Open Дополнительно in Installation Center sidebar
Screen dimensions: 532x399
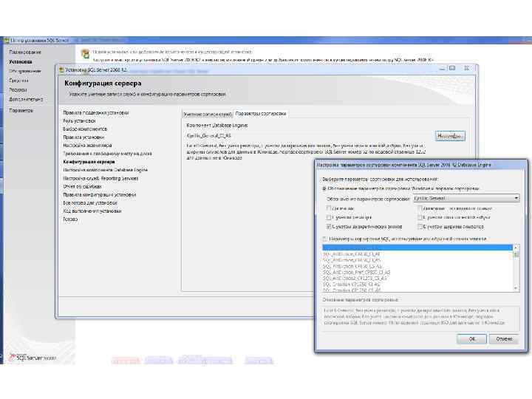(x=26, y=100)
